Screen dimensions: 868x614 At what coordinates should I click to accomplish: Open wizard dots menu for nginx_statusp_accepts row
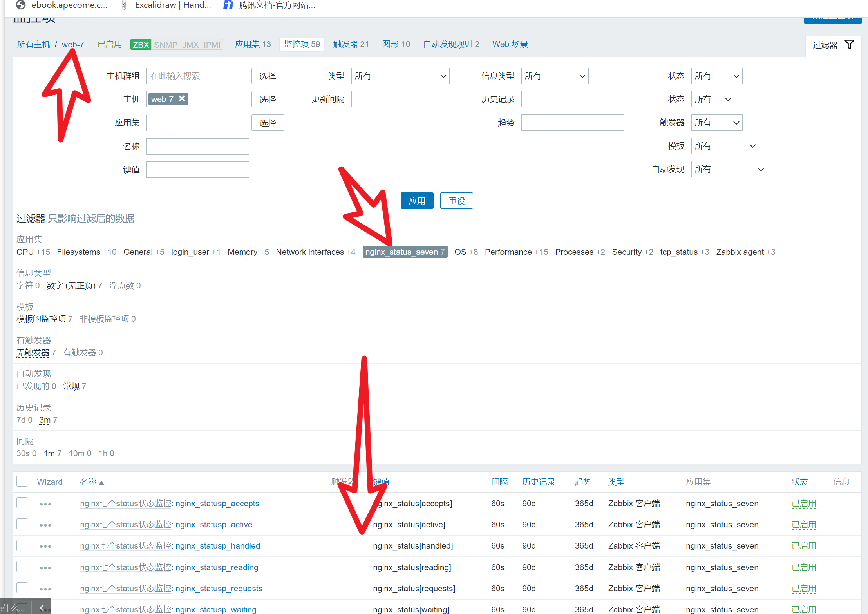(45, 504)
